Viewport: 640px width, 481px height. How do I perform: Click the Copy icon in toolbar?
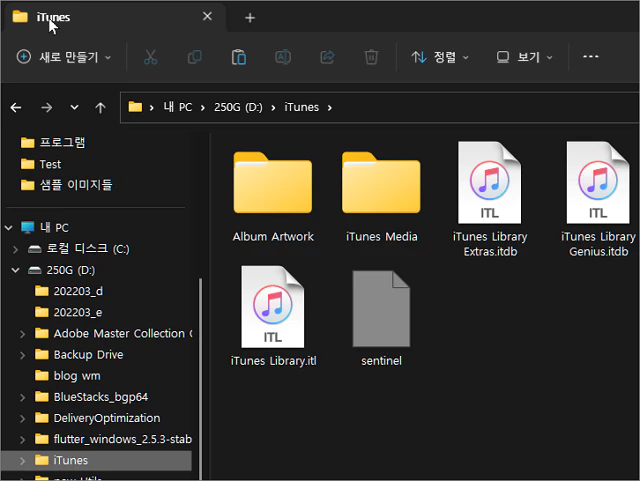(x=195, y=57)
